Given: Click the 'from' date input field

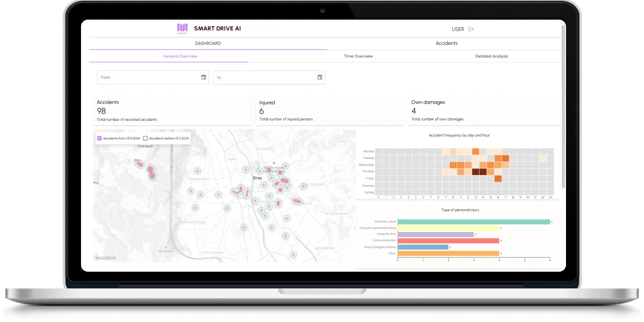Looking at the screenshot, I should click(146, 77).
